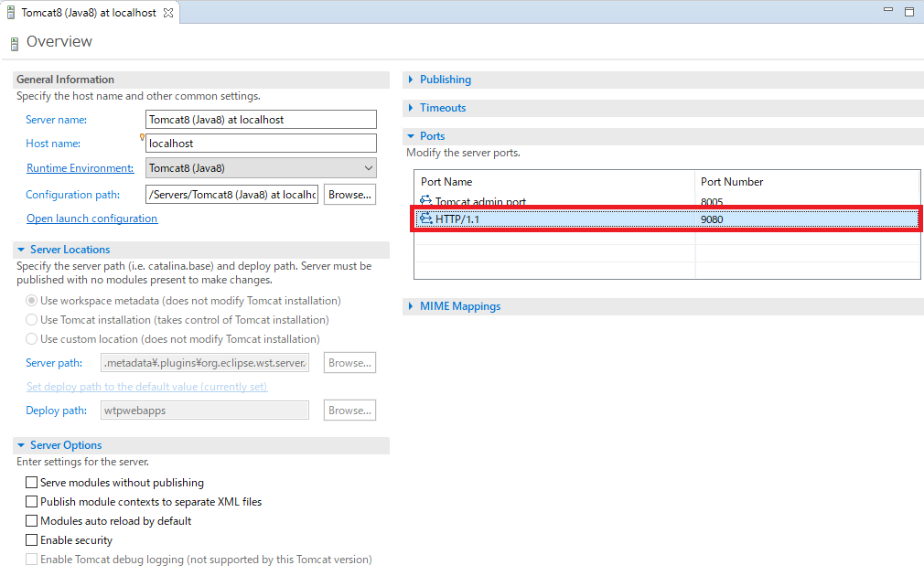924x576 pixels.
Task: Minimize the editor using the minimize icon
Action: 888,8
